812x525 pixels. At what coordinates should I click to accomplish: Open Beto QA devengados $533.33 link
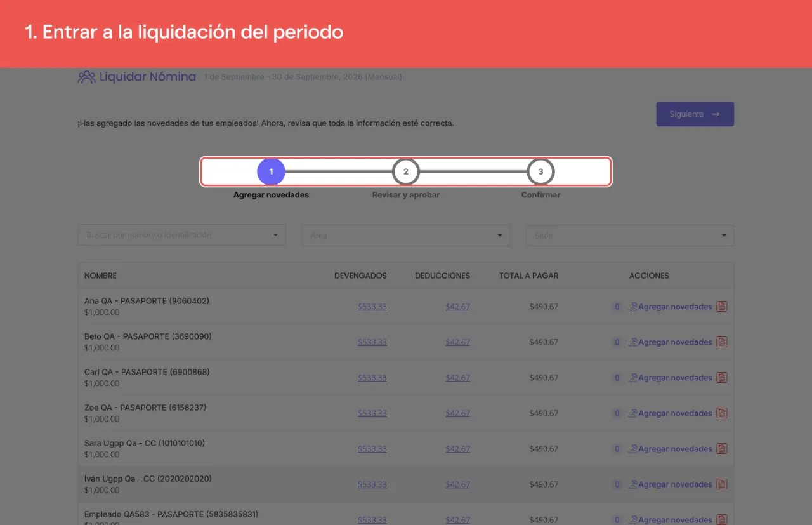[372, 342]
